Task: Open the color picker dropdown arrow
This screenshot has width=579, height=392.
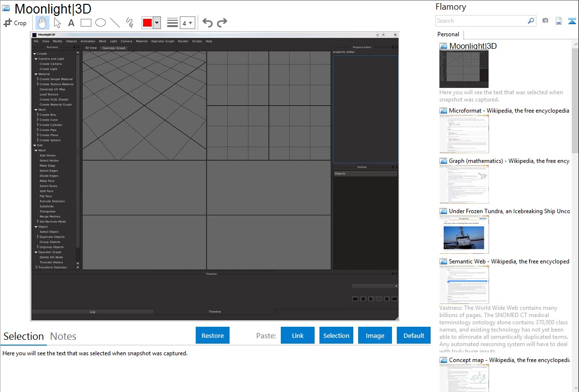Action: point(157,23)
